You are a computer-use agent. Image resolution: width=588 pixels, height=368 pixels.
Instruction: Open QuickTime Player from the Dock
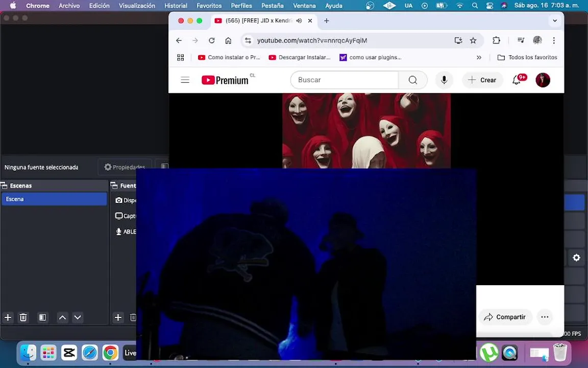click(509, 352)
